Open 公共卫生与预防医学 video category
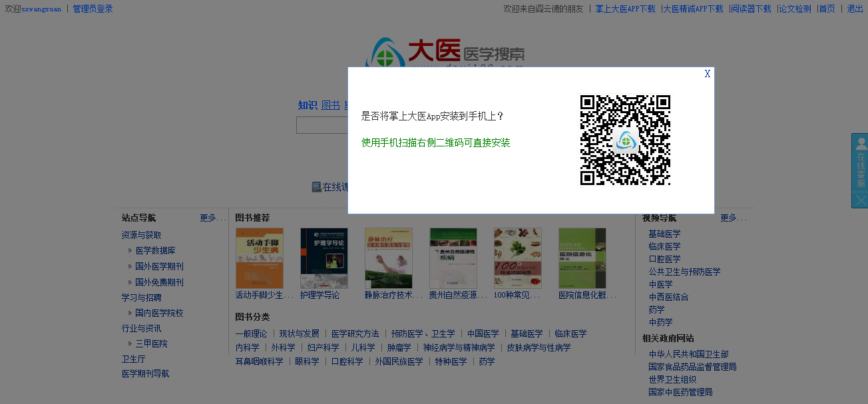The image size is (868, 404). (x=684, y=272)
